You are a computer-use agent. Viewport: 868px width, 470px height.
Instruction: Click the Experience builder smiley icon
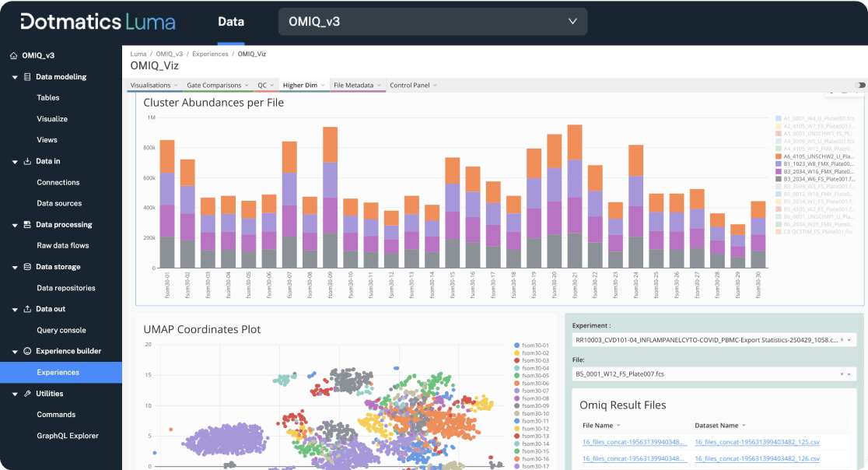click(x=28, y=351)
